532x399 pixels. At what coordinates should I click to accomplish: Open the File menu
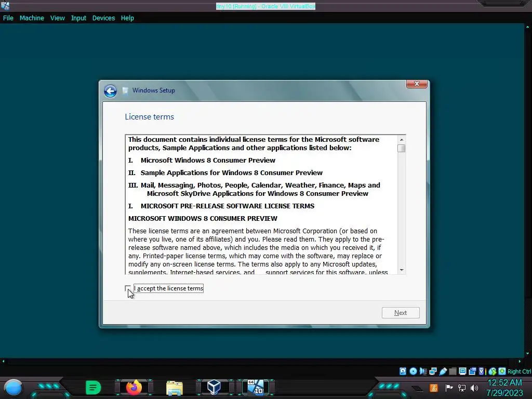[x=8, y=18]
